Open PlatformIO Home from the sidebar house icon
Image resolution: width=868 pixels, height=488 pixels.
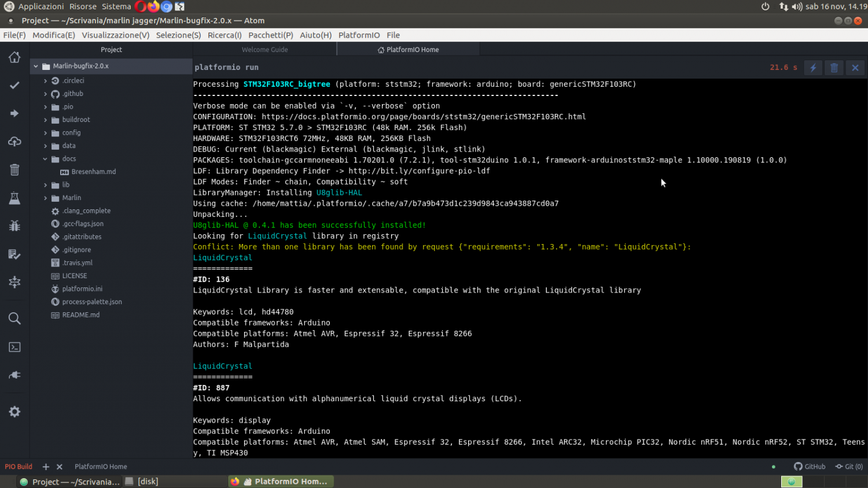point(14,57)
